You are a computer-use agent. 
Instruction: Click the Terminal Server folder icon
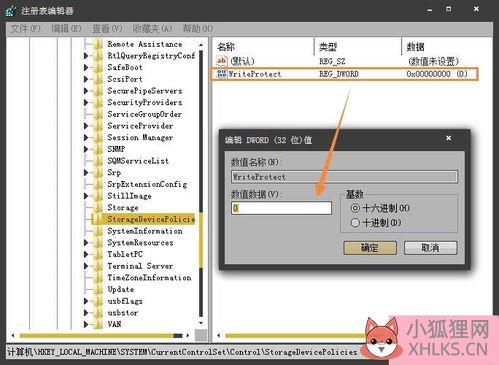click(x=98, y=266)
